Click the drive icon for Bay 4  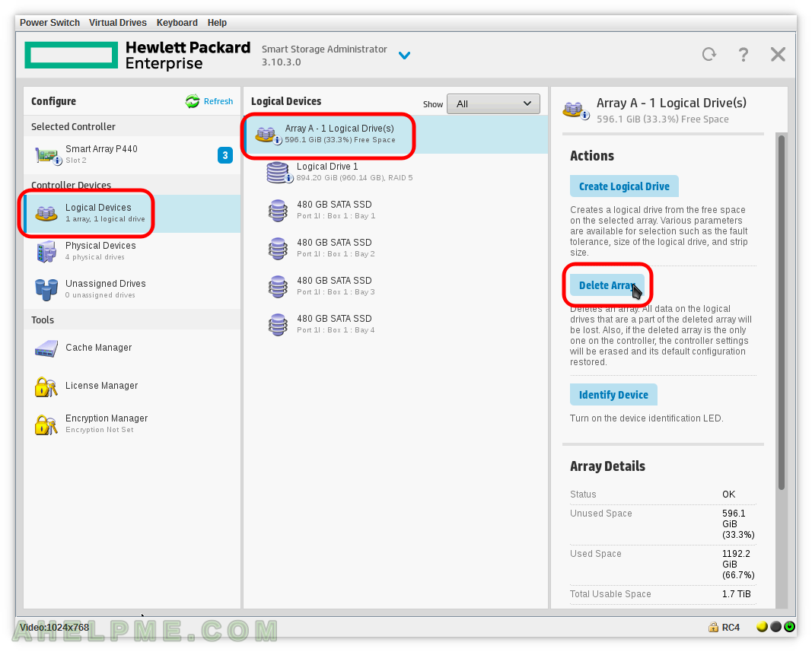(278, 325)
